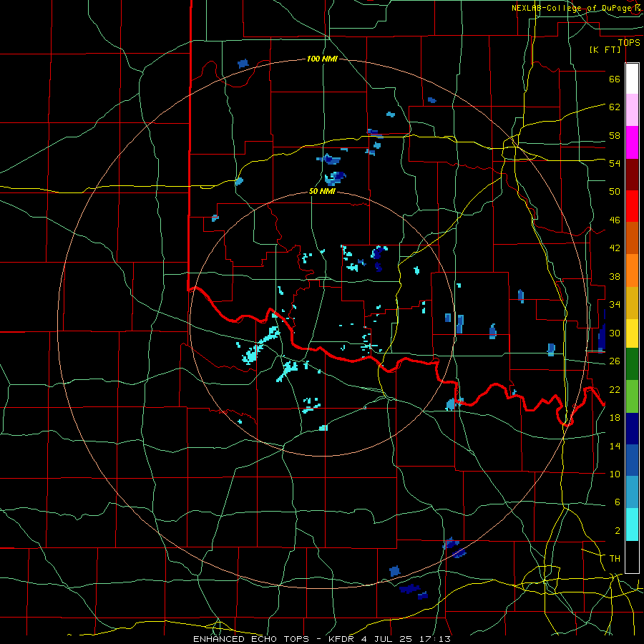Select the "62" legend value
This screenshot has height=644, width=644.
pyautogui.click(x=615, y=107)
